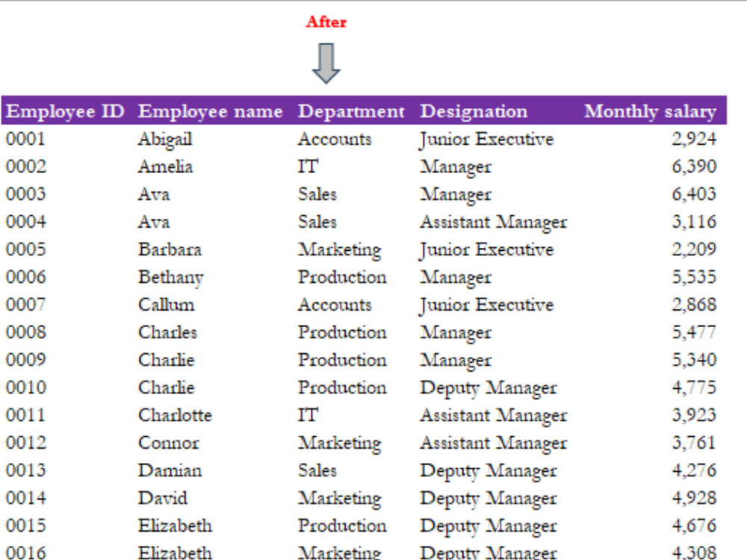The height and width of the screenshot is (560, 747).
Task: Click the red After label
Action: 326,22
